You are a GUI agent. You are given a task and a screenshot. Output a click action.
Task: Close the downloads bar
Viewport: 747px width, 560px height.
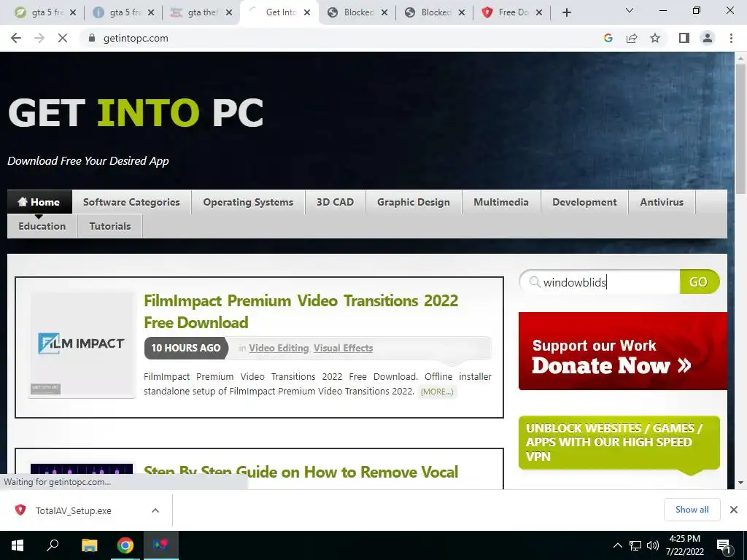[x=734, y=510]
